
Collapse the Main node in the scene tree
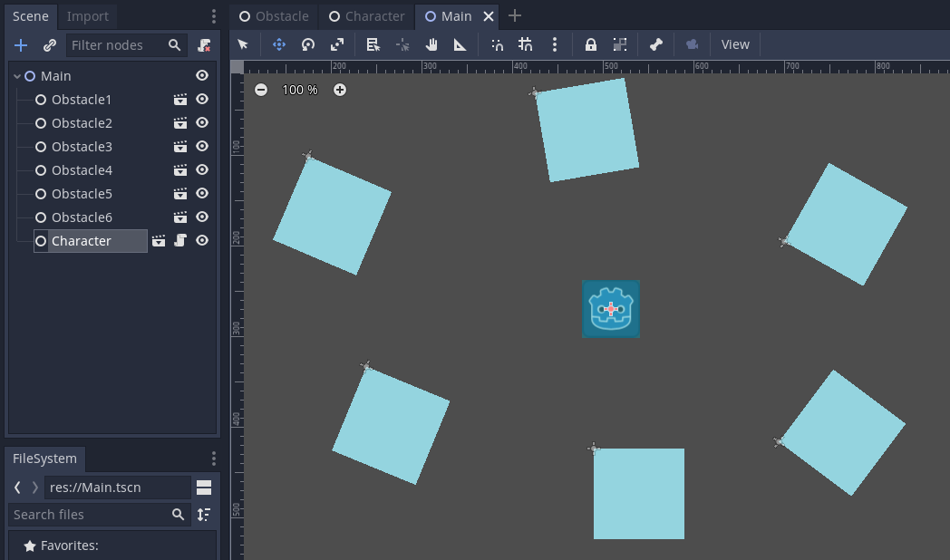point(17,75)
